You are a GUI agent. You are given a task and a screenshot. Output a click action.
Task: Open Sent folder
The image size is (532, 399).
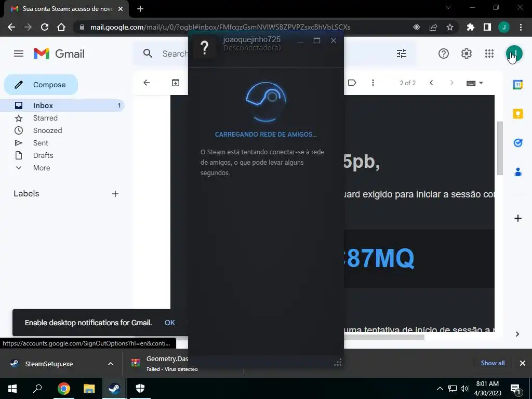62,143
